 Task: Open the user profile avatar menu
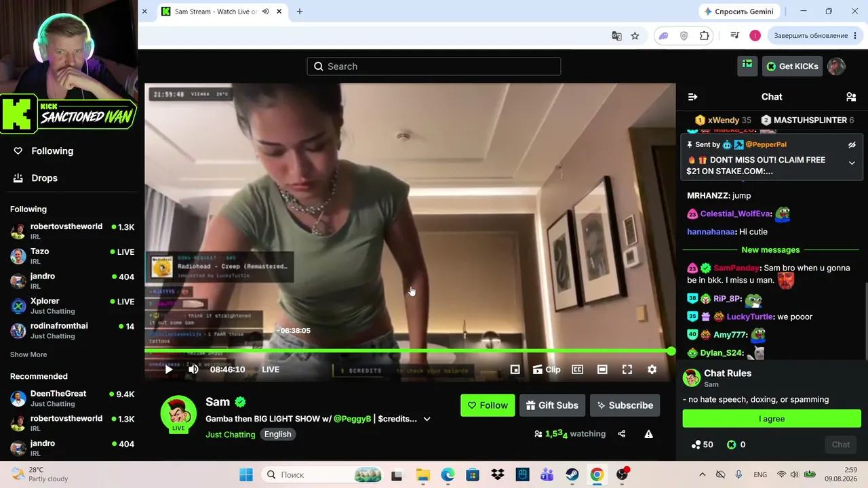tap(836, 66)
